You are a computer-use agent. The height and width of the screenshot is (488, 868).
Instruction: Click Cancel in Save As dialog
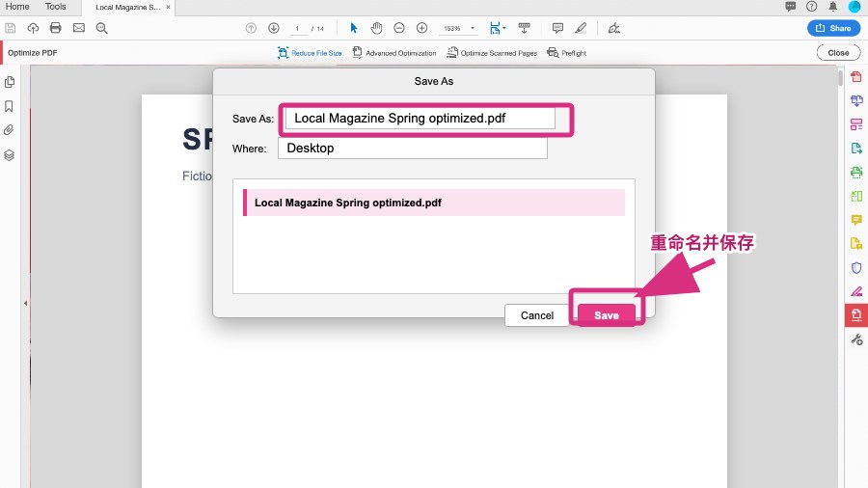(x=537, y=315)
